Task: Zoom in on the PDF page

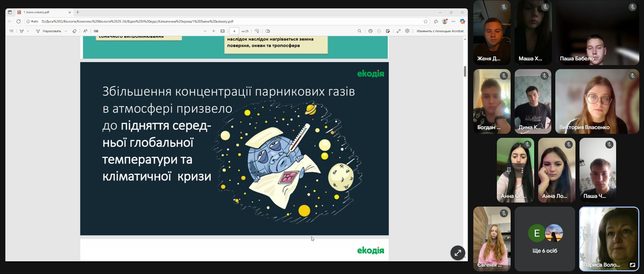Action: (x=214, y=31)
